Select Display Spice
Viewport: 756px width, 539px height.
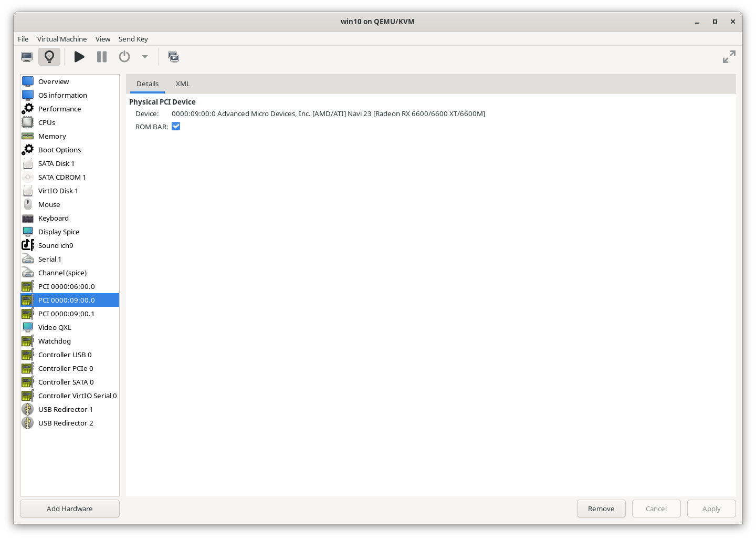click(70, 232)
